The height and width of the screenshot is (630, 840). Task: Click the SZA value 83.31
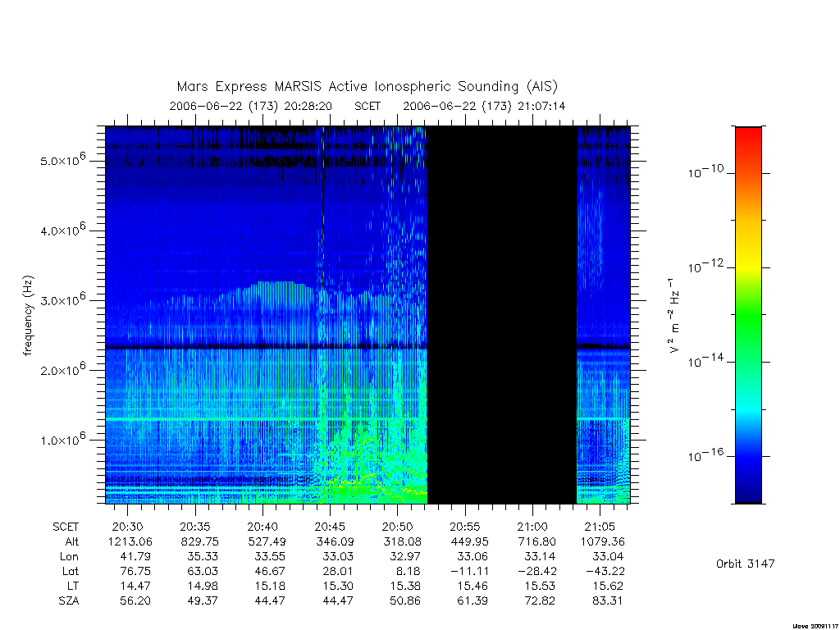(x=607, y=601)
